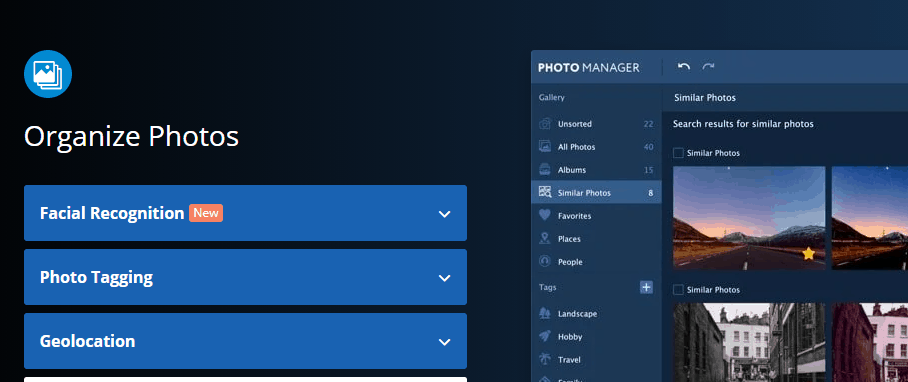Image resolution: width=908 pixels, height=382 pixels.
Task: Expand Photo Tagging section chevron
Action: pyautogui.click(x=444, y=278)
